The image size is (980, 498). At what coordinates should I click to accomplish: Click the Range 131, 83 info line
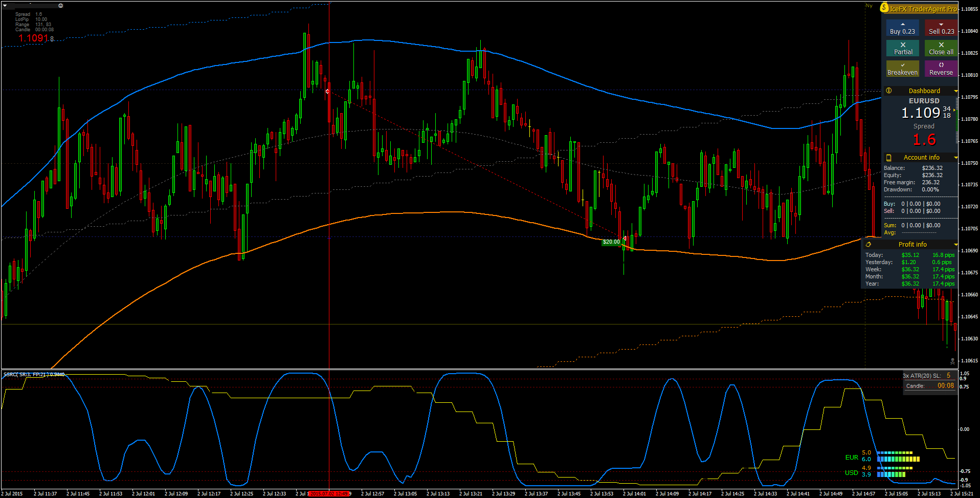pos(33,25)
